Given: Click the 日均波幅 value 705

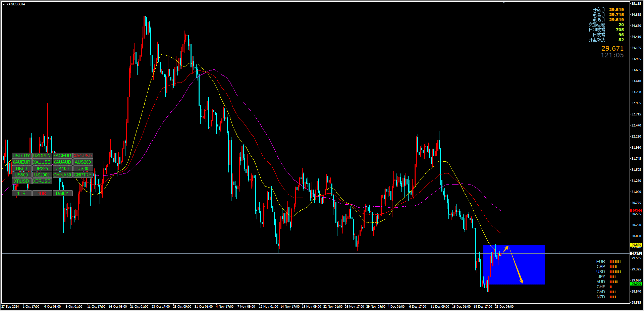Looking at the screenshot, I should click(x=620, y=30).
